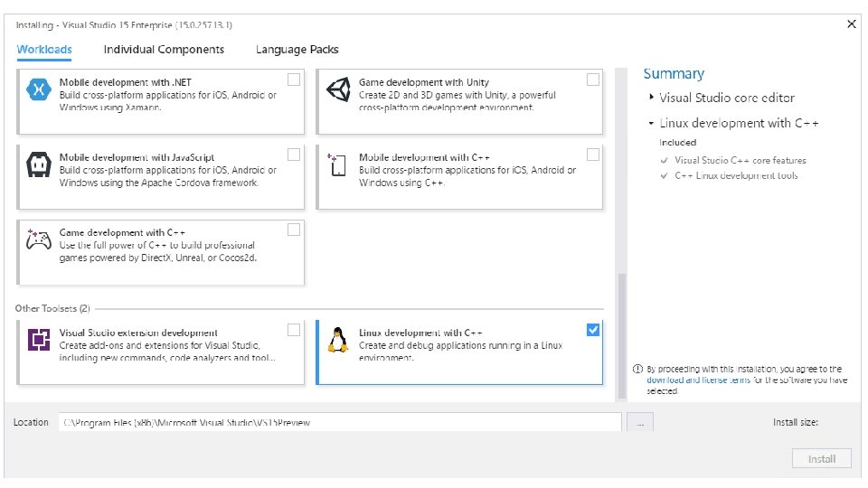The width and height of the screenshot is (868, 488).
Task: Click the Game development with C++ controller icon
Action: tap(39, 239)
